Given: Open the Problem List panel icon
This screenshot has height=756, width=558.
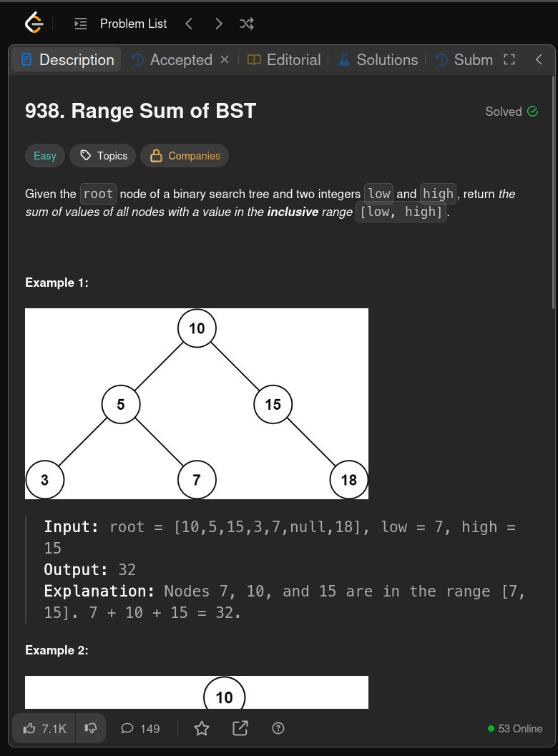Looking at the screenshot, I should click(81, 24).
